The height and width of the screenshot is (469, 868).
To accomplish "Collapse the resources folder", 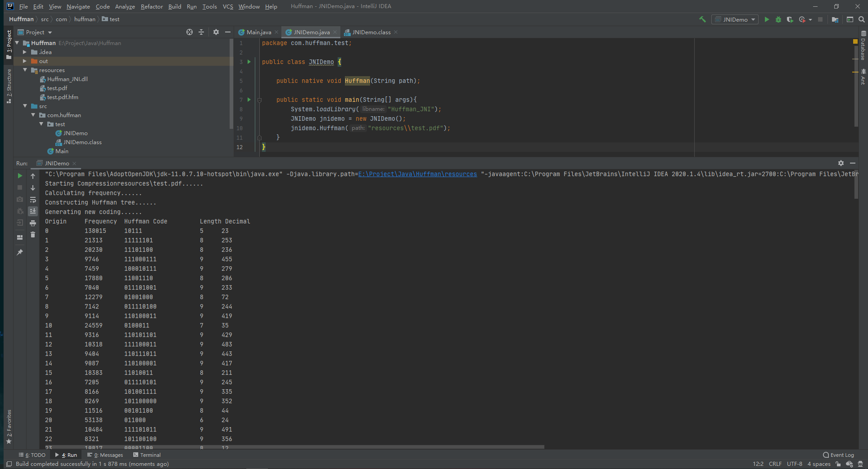I will click(x=25, y=70).
